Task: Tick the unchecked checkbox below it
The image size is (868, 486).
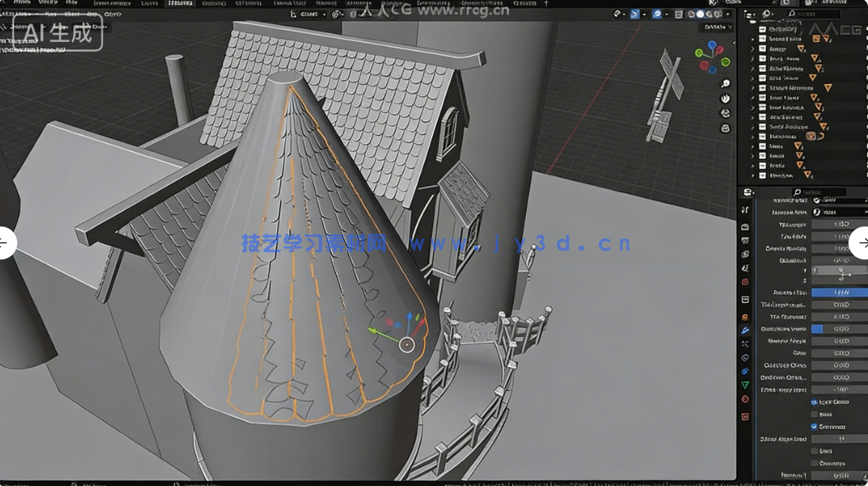Action: click(x=814, y=451)
